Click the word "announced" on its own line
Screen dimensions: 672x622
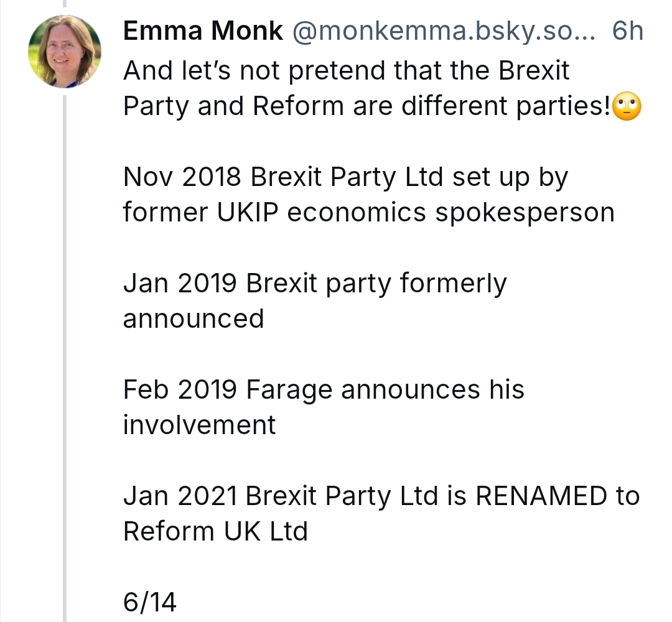tap(194, 319)
